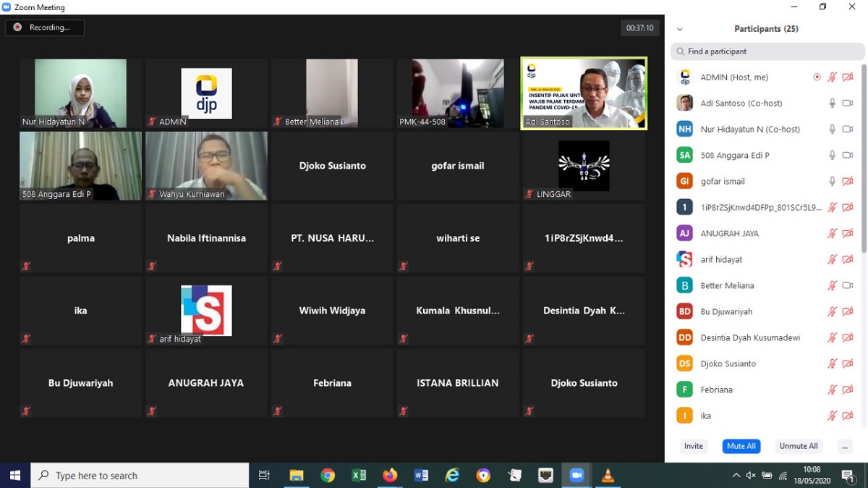Click Nur Hidayatun N's camera icon

pos(847,130)
